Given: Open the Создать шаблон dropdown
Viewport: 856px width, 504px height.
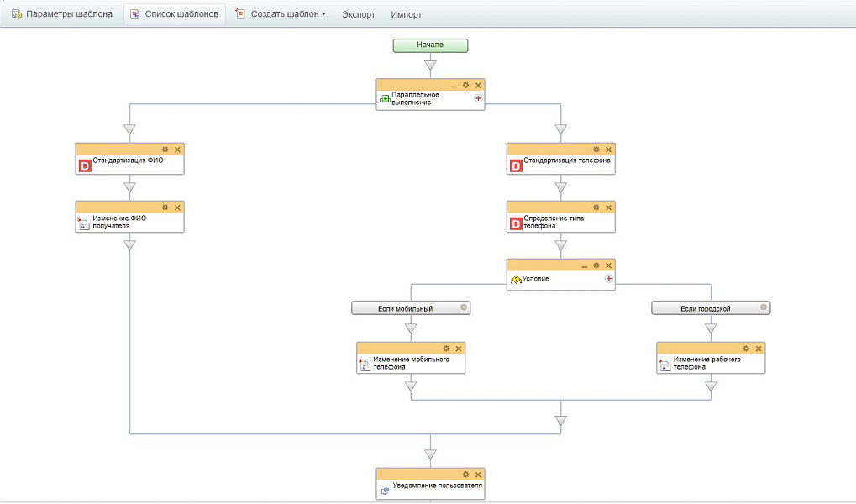Looking at the screenshot, I should (x=281, y=14).
